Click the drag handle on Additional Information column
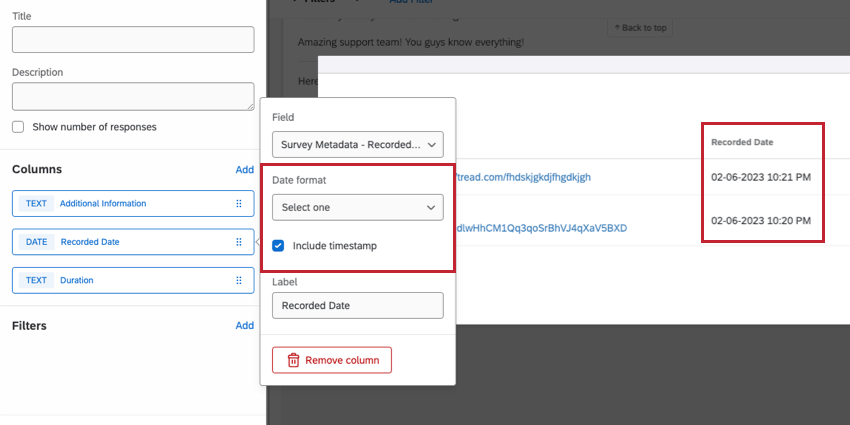 click(239, 204)
